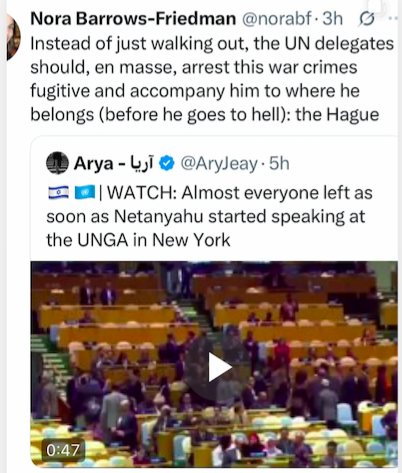Open the Nora Barrows-Friedman display name link
402x473 pixels.
[x=133, y=18]
